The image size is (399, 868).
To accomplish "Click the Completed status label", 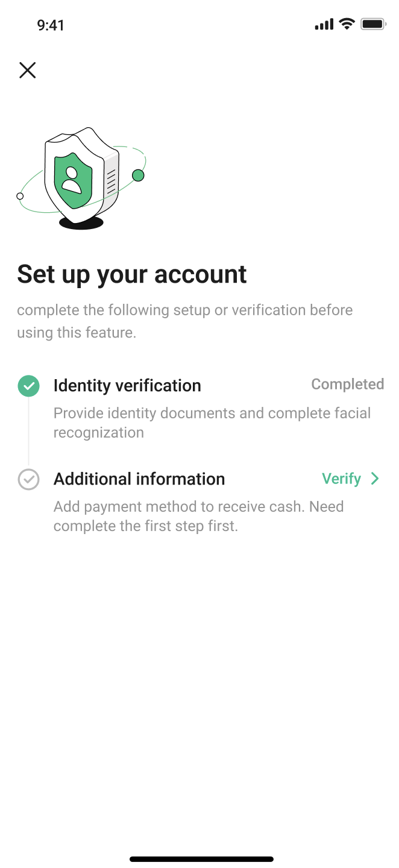I will pyautogui.click(x=347, y=385).
